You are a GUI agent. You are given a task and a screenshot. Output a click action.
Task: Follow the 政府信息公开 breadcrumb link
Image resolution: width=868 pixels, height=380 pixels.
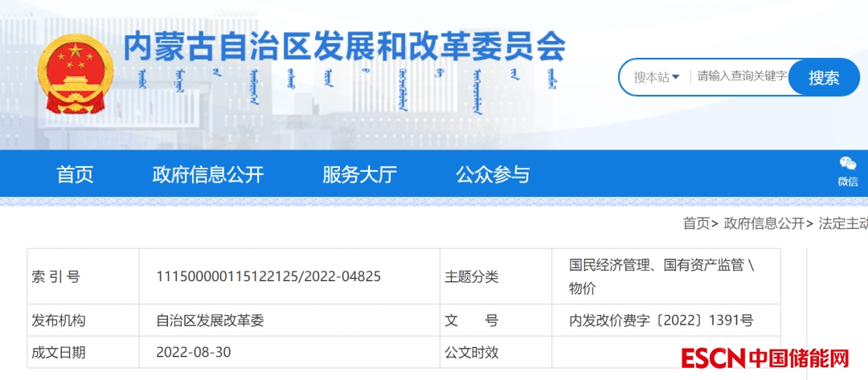[x=764, y=223]
